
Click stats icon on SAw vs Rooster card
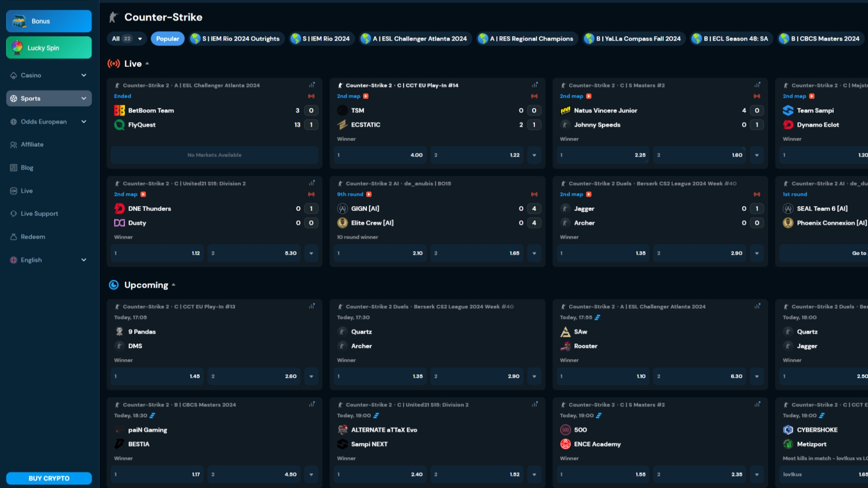click(x=757, y=306)
